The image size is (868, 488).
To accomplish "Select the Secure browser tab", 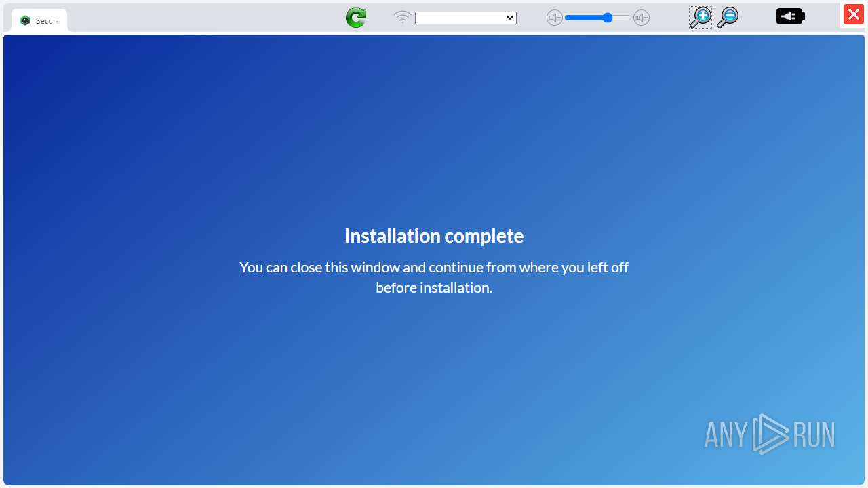I will pos(39,21).
